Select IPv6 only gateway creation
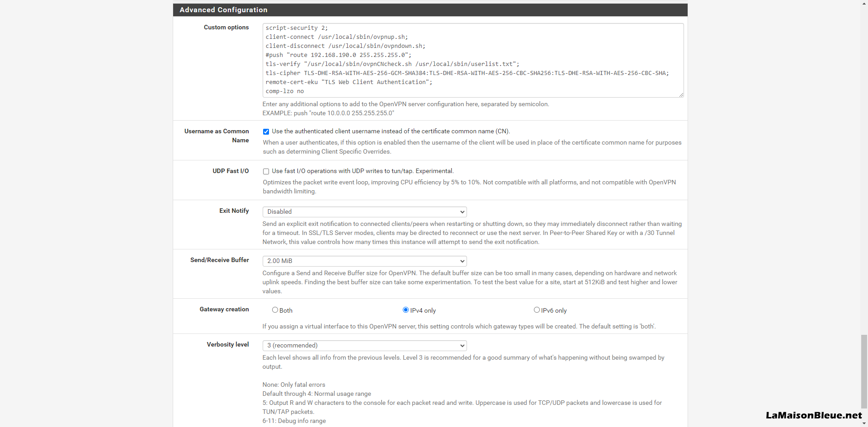This screenshot has width=868, height=427. coord(537,310)
